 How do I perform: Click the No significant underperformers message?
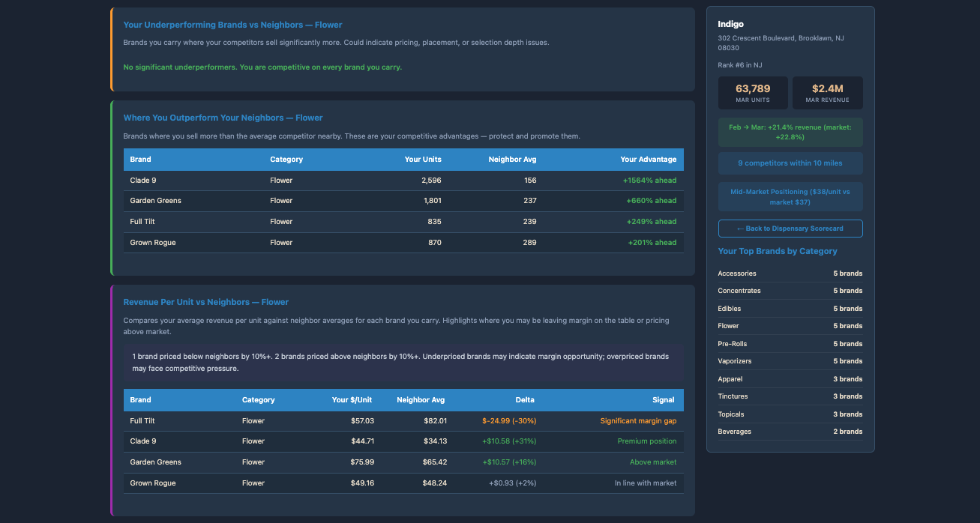pyautogui.click(x=262, y=67)
